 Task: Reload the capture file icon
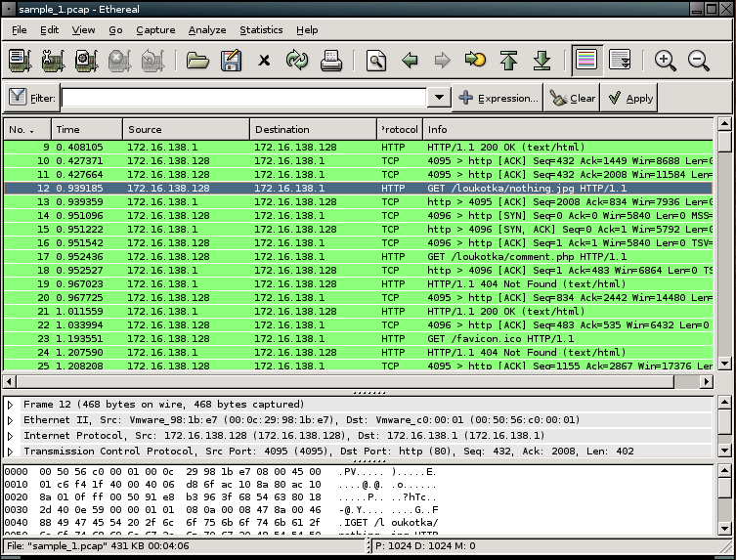(297, 61)
